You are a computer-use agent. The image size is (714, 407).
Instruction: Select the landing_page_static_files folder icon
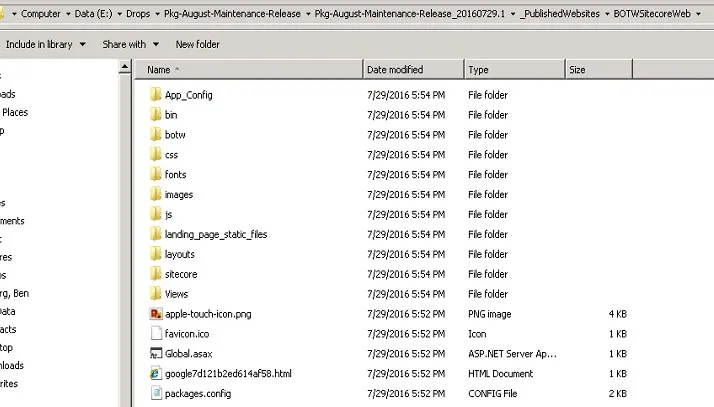coord(156,234)
